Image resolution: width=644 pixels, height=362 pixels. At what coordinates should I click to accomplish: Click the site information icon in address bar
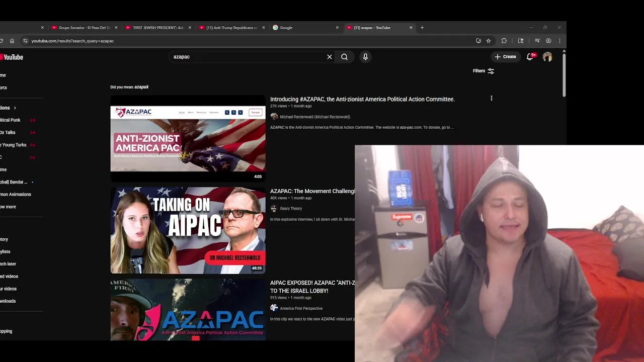(25, 41)
